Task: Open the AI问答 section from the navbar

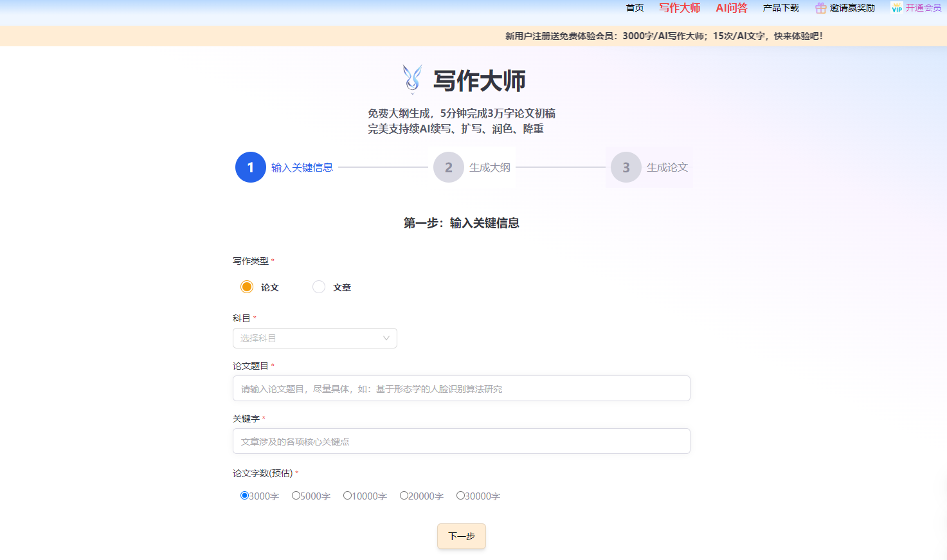Action: [731, 8]
